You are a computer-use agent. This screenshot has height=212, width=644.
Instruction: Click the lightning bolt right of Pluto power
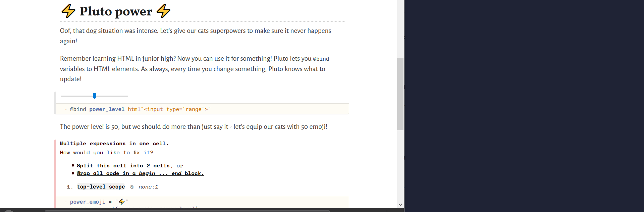tap(163, 11)
